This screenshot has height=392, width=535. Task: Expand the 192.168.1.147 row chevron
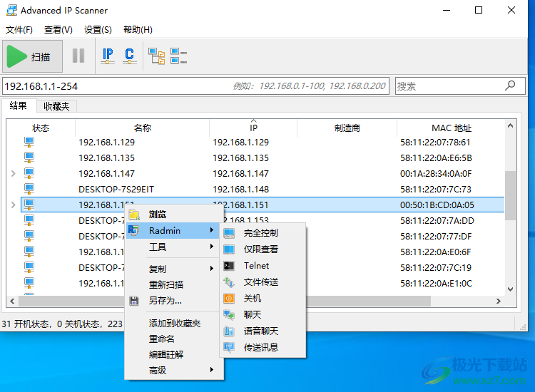click(x=14, y=173)
